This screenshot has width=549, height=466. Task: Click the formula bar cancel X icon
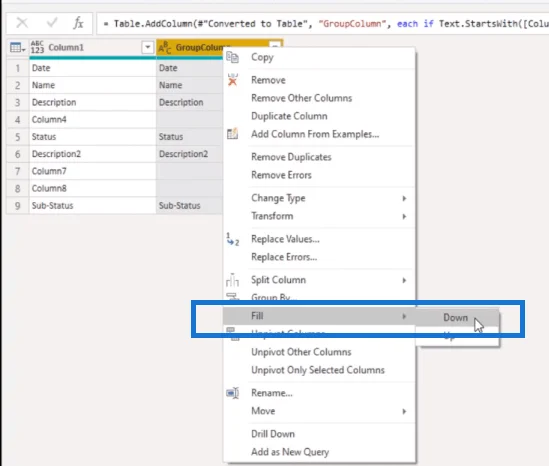[x=22, y=23]
